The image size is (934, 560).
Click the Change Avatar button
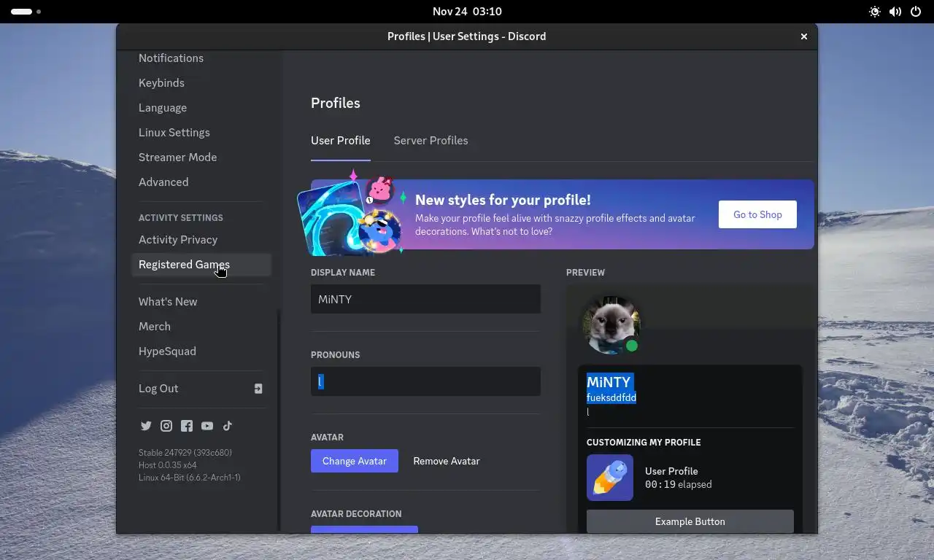pos(355,461)
